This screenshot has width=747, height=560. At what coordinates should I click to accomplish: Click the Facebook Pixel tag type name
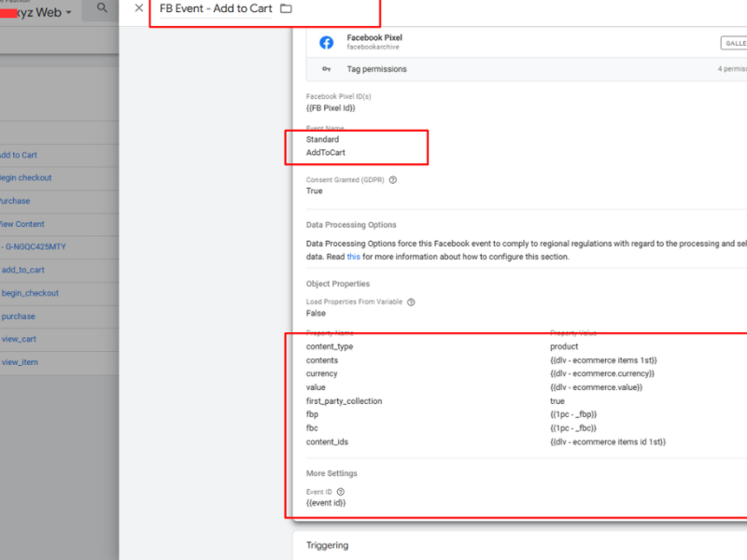374,37
